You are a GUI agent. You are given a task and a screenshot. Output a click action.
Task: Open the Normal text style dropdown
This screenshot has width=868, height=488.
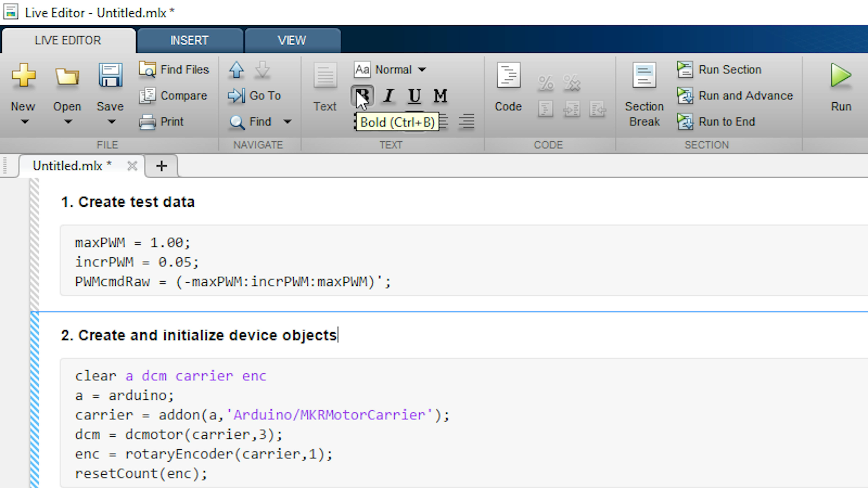tap(390, 70)
